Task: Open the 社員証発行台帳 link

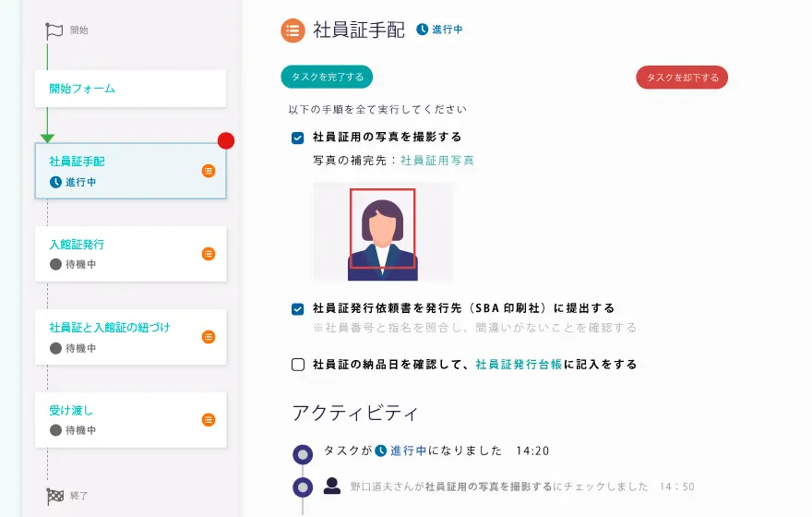Action: coord(519,365)
